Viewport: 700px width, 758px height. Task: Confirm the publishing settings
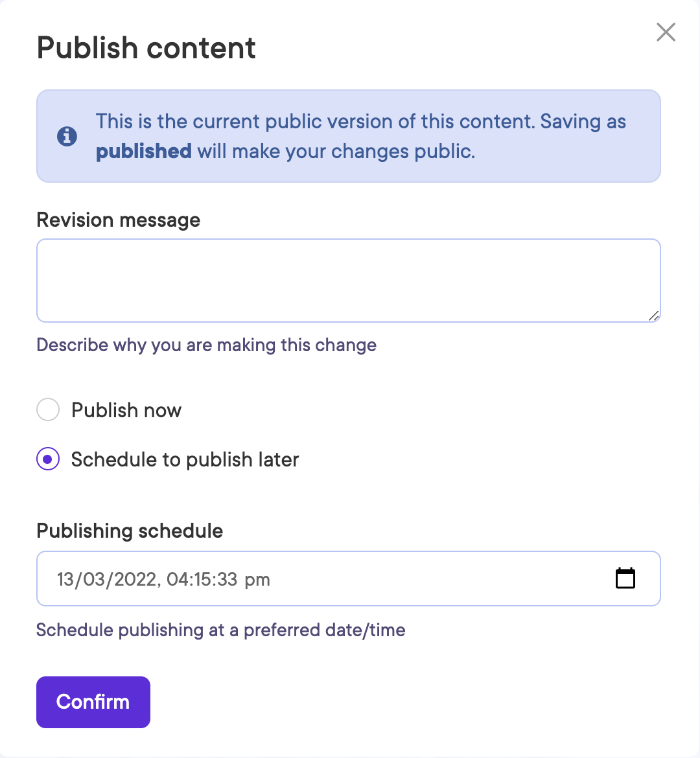(93, 702)
